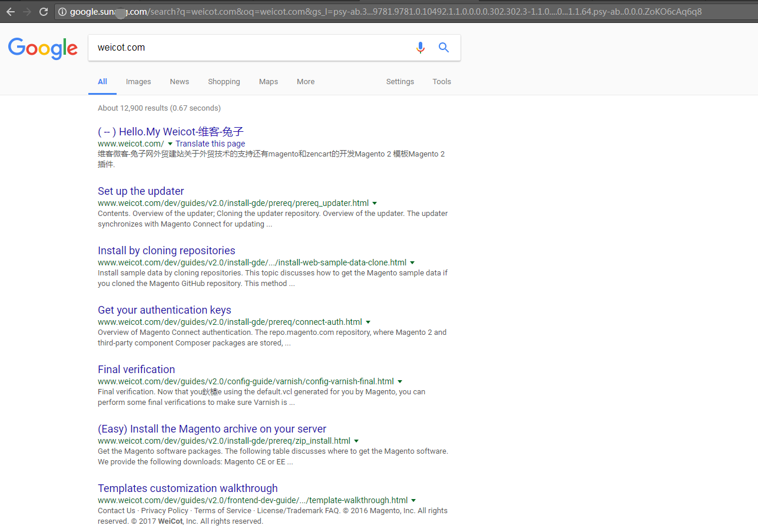758x532 pixels.
Task: Open the More search menu
Action: pos(306,82)
